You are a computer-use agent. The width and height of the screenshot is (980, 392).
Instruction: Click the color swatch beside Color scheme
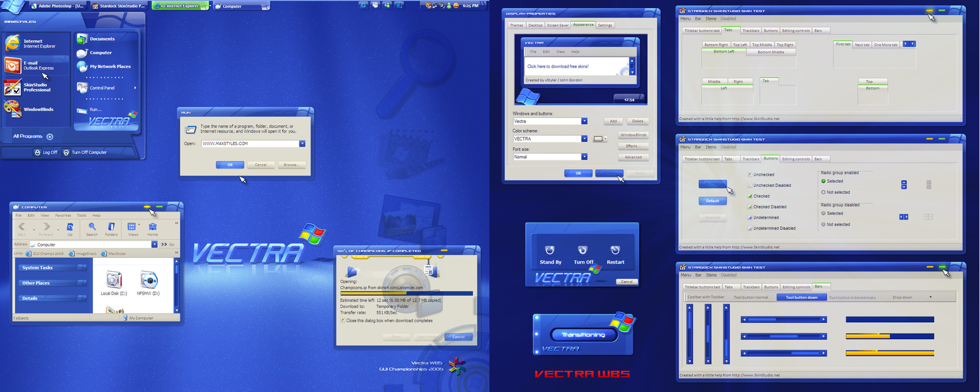598,139
